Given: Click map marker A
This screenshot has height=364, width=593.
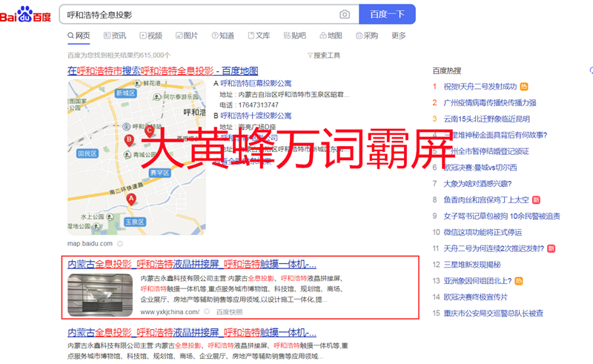Looking at the screenshot, I should pyautogui.click(x=131, y=199).
